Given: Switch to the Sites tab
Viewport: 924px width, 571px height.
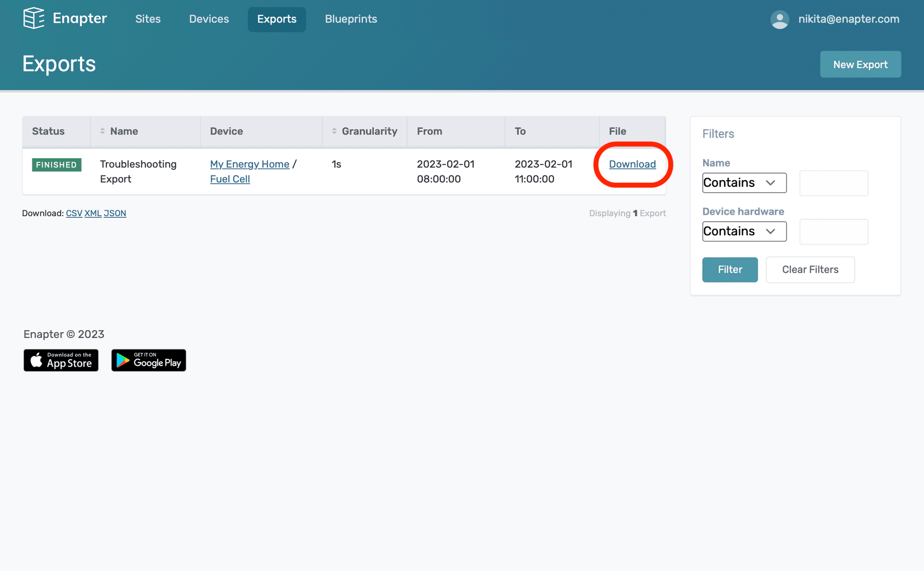Looking at the screenshot, I should (x=148, y=19).
